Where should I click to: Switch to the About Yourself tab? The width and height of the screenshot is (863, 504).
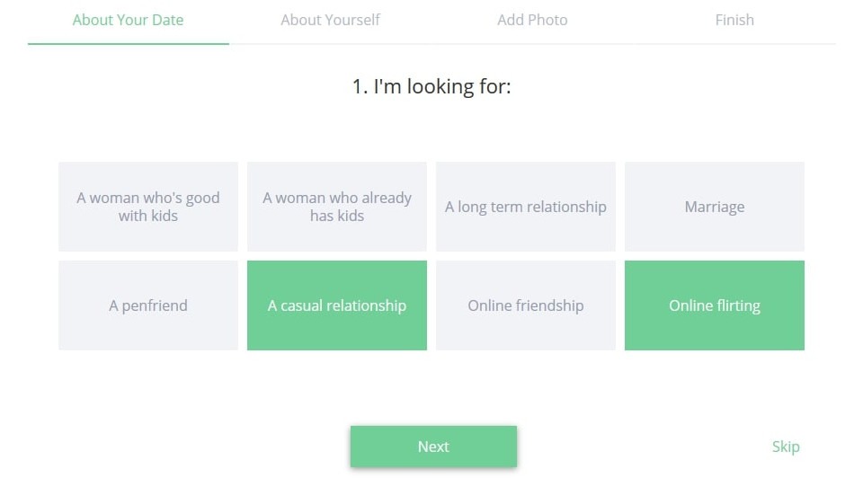pos(330,20)
